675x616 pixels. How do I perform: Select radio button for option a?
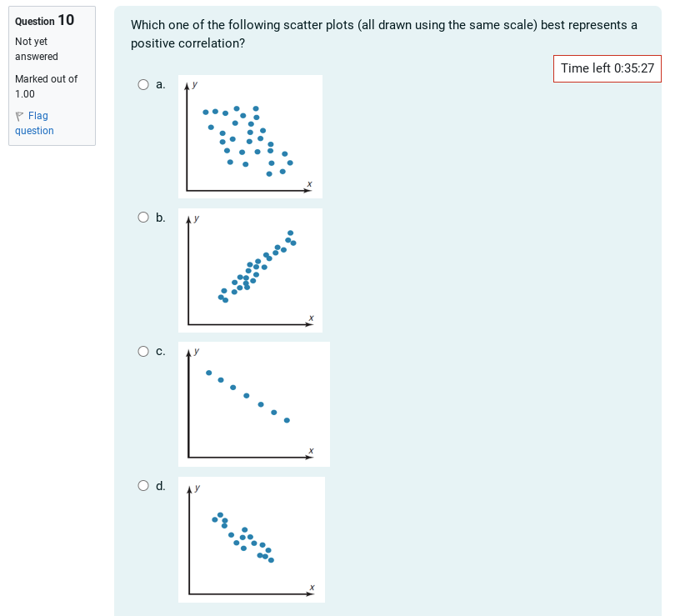pyautogui.click(x=142, y=84)
